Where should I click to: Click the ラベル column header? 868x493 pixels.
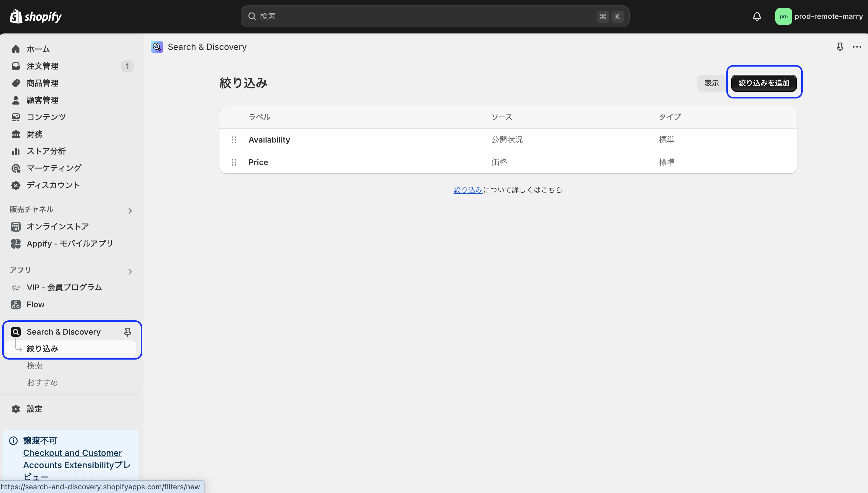259,117
